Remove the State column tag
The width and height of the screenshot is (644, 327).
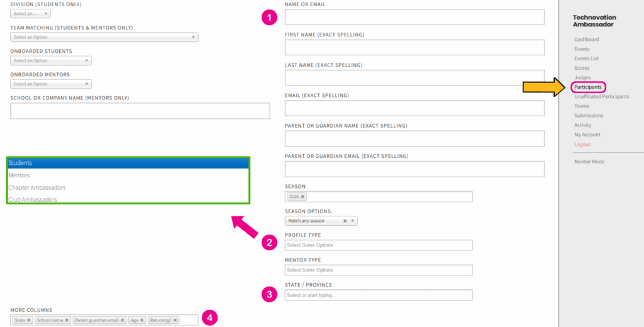click(x=29, y=320)
